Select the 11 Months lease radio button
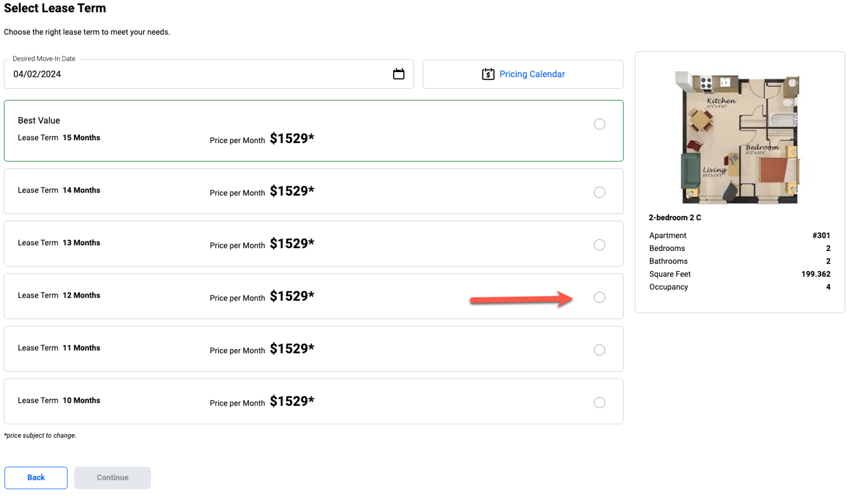Viewport: 868px width, 499px height. coord(600,350)
